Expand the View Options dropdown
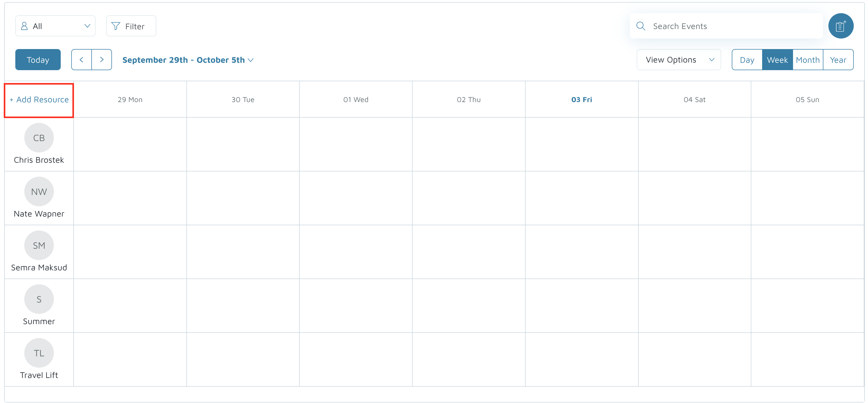Viewport: 868px width, 403px height. coord(678,60)
